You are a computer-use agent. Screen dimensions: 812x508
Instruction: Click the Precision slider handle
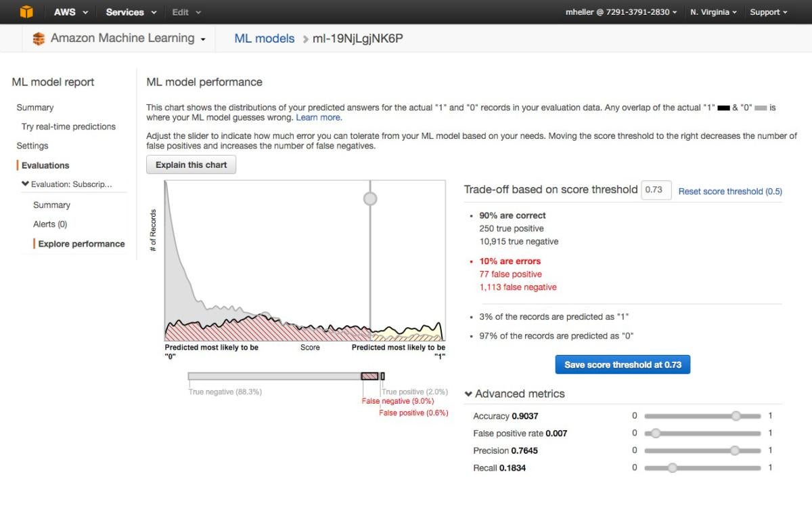pyautogui.click(x=735, y=450)
